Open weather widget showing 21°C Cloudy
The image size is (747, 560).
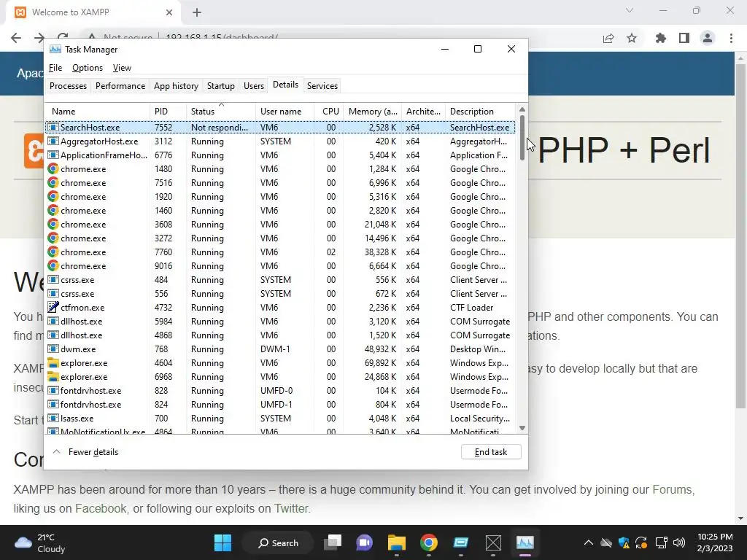pos(40,542)
